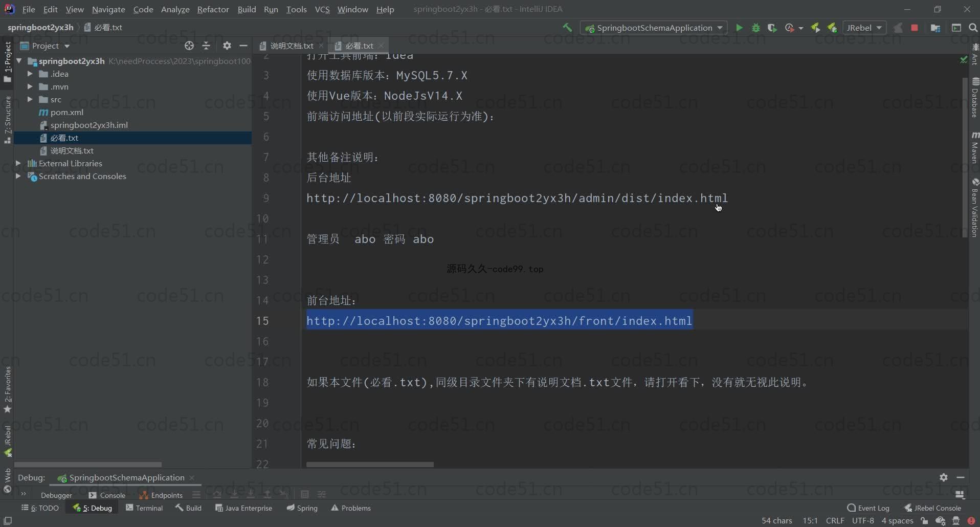
Task: Click locate/scroll-from-source target icon in Project panel
Action: (189, 46)
